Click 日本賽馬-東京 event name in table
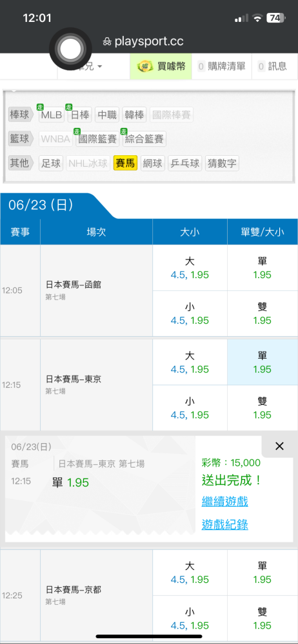Viewport: 298px width, 644px height. tap(74, 379)
